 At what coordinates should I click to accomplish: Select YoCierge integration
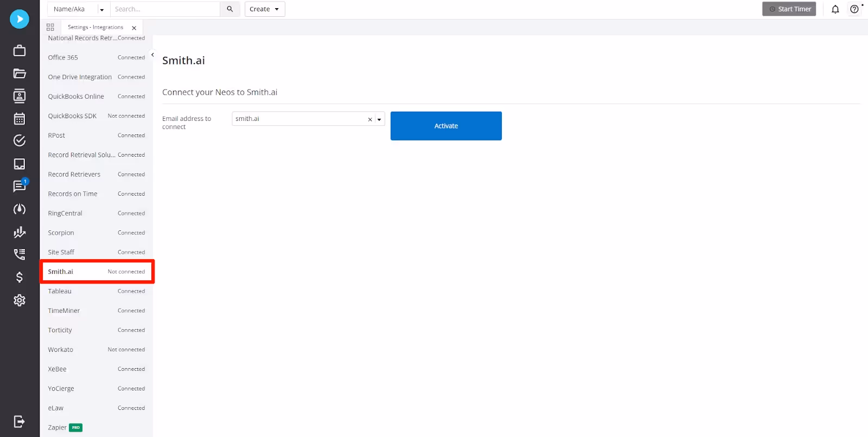click(x=96, y=389)
